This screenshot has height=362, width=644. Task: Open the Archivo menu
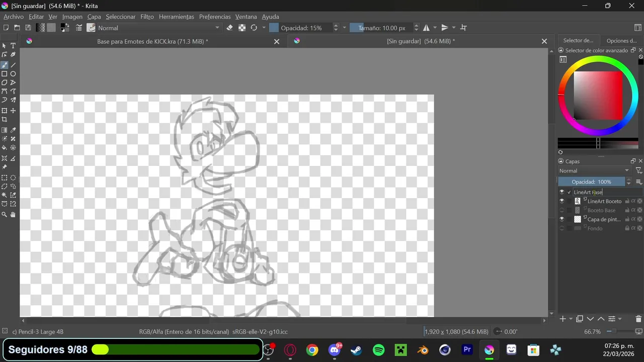tap(14, 17)
